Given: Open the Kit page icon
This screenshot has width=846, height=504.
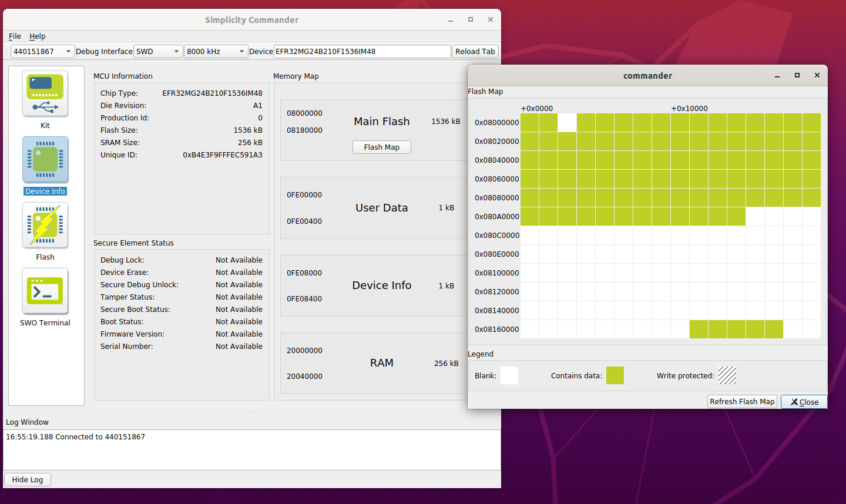Looking at the screenshot, I should tap(45, 94).
